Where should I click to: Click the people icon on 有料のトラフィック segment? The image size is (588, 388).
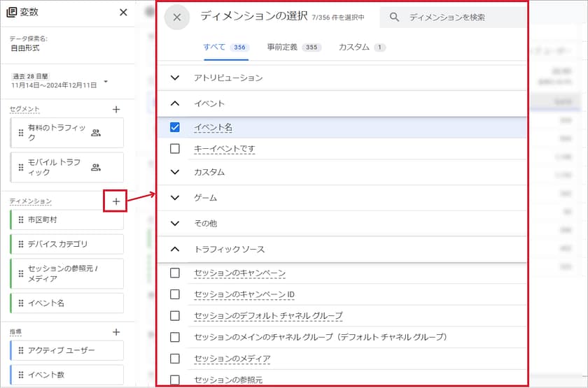pos(96,133)
